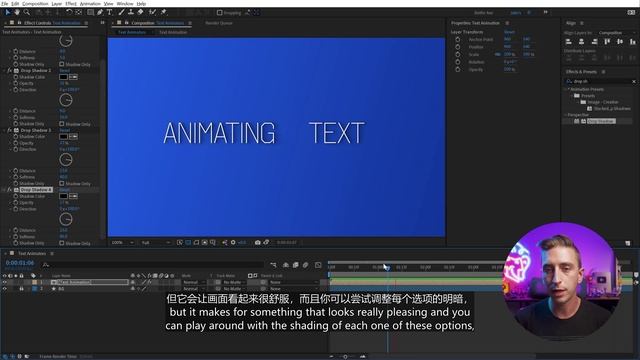Image resolution: width=640 pixels, height=360 pixels.
Task: Select the Brush tool
Action: click(121, 12)
